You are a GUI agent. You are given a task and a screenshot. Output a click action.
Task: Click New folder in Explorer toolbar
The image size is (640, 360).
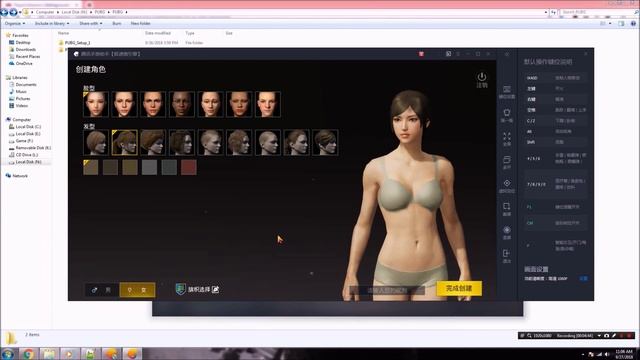[140, 24]
